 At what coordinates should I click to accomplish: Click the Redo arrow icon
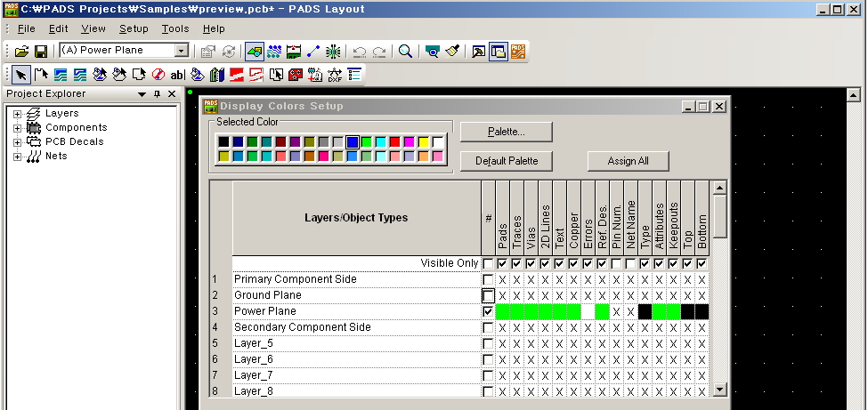tap(379, 52)
